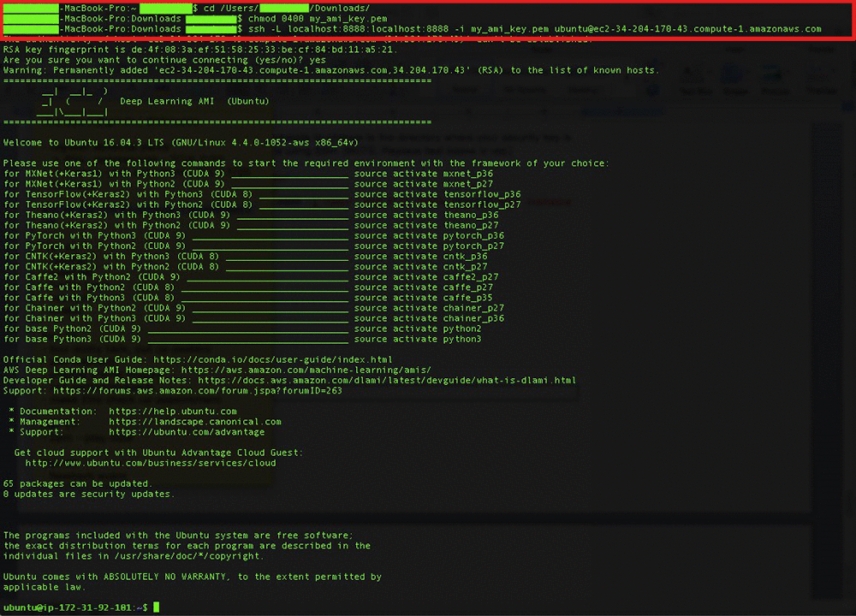Click 'source activate caffe2_p27' text
Image resolution: width=856 pixels, height=616 pixels.
point(425,277)
